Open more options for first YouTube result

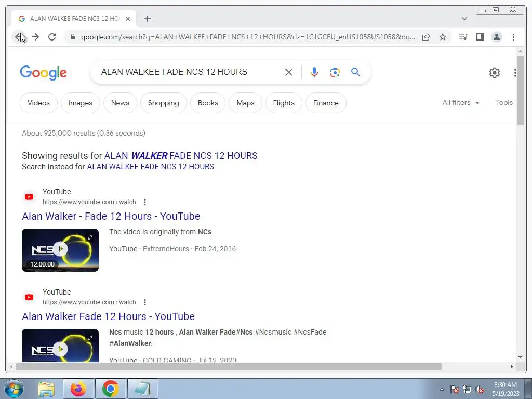click(145, 202)
